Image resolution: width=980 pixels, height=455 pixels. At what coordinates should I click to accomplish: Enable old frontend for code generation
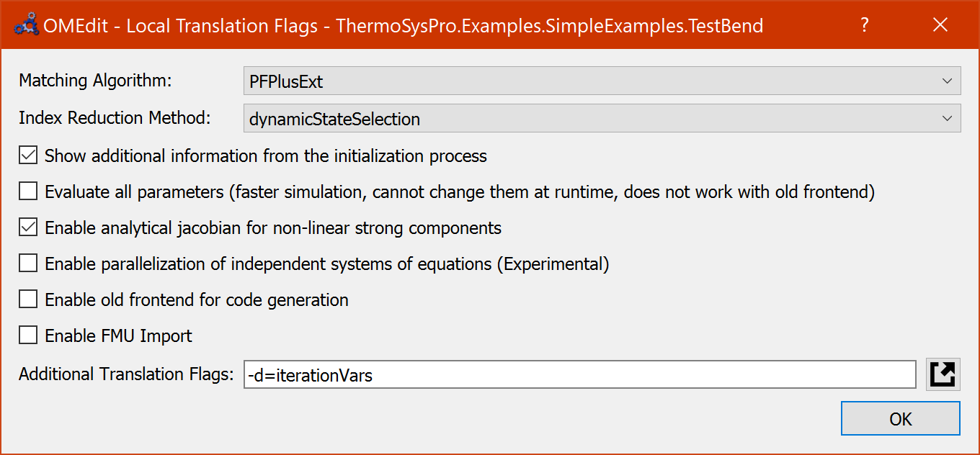pos(27,298)
